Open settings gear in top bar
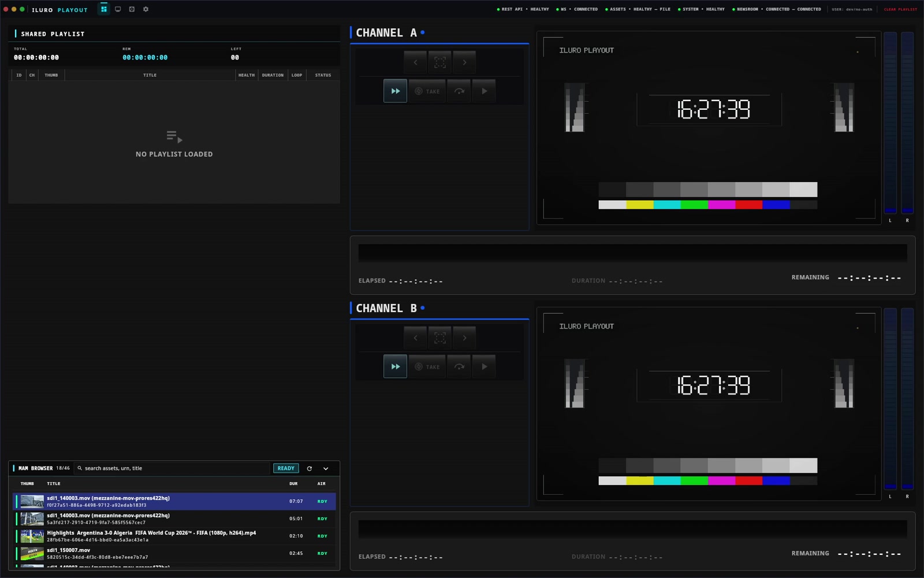The image size is (924, 578). tap(146, 9)
